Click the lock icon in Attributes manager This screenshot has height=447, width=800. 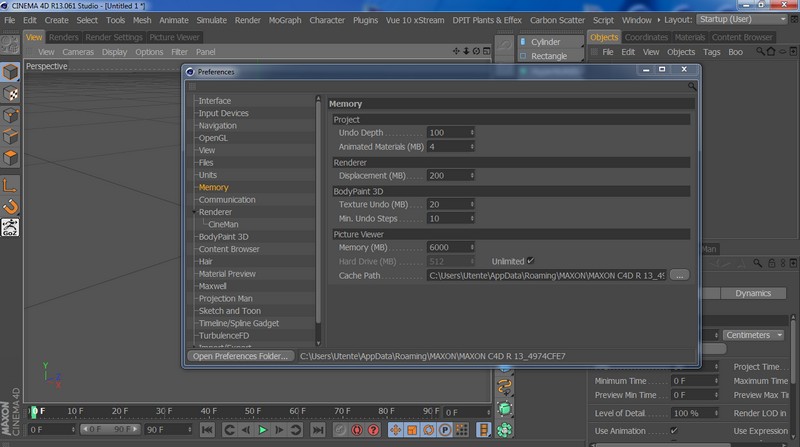(771, 263)
